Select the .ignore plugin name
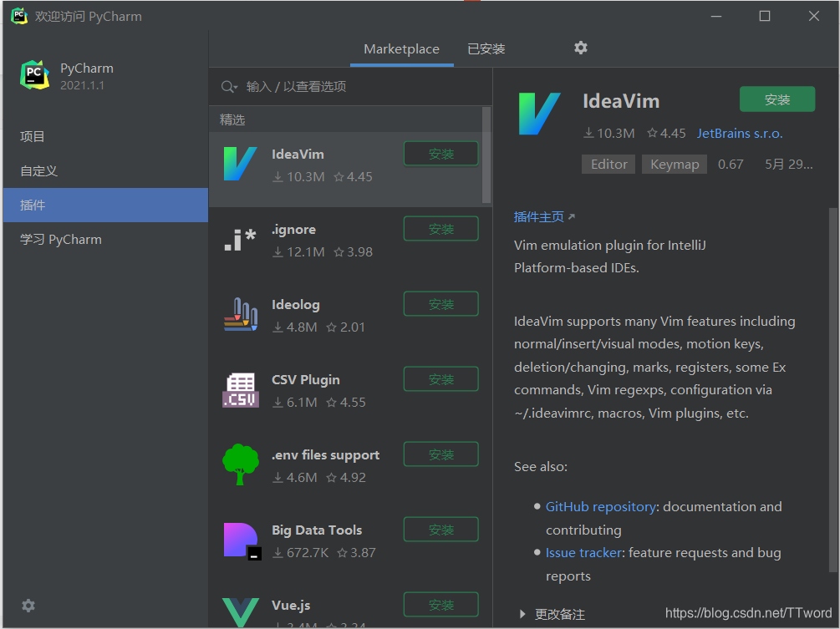840x629 pixels. [293, 230]
